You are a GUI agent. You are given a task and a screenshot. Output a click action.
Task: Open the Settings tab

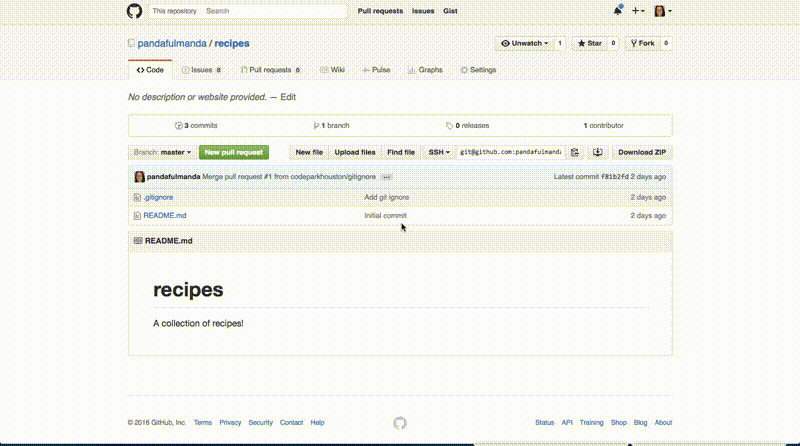point(477,70)
